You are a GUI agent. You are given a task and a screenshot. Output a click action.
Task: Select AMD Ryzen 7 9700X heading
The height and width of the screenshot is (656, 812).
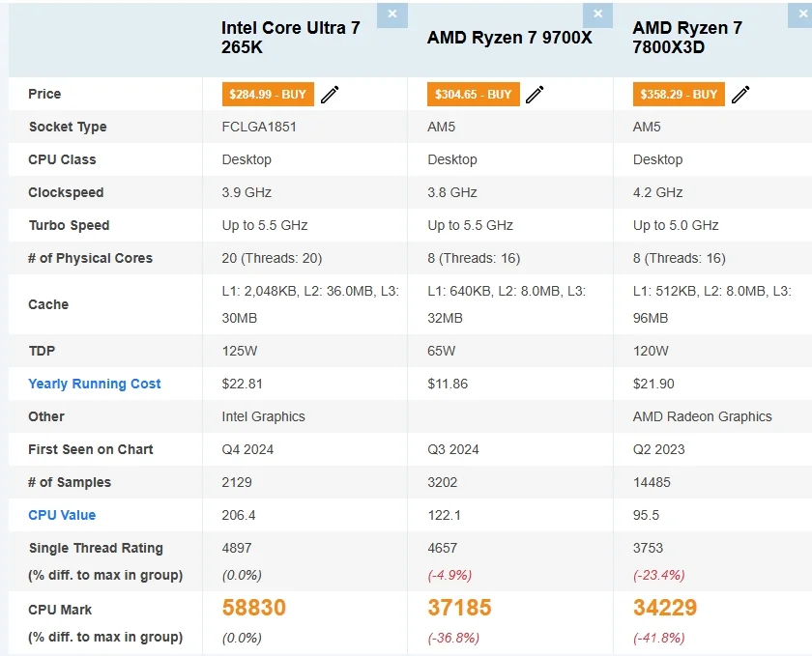tap(509, 38)
